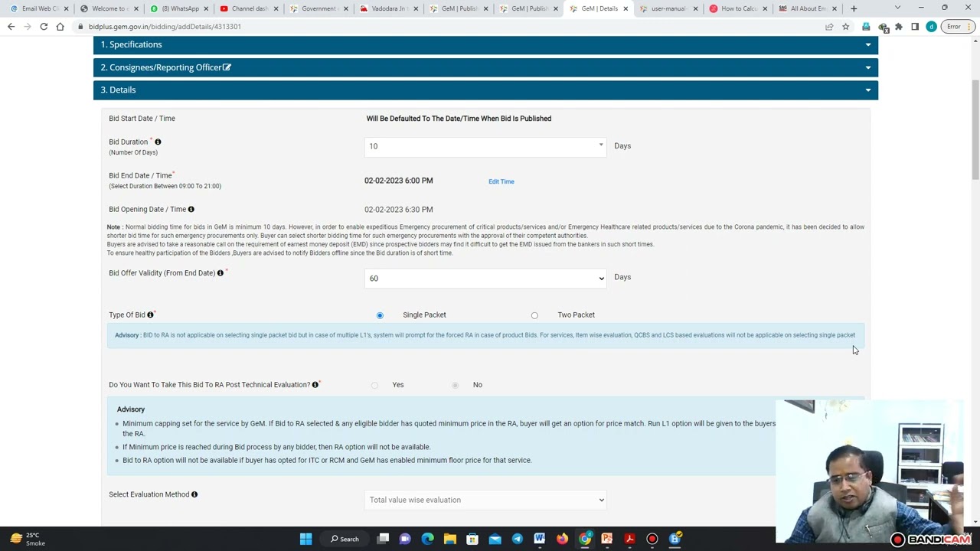Viewport: 980px width, 551px height.
Task: Switch to the Vadodara Jn browser tab
Action: coord(388,8)
